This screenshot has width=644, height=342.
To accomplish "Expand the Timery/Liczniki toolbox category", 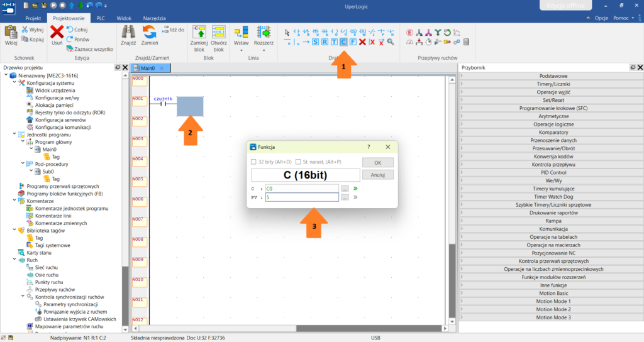I will point(551,84).
